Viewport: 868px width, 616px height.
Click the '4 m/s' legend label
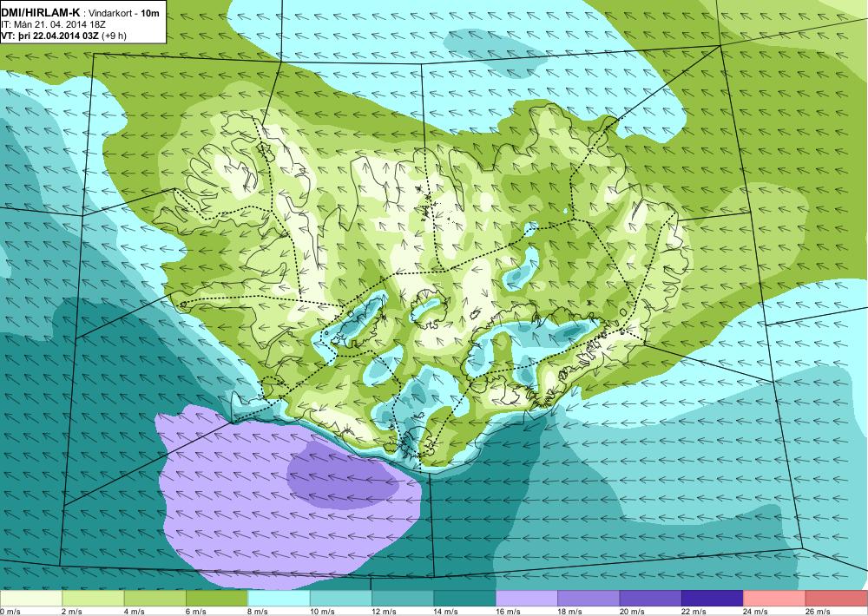point(134,611)
